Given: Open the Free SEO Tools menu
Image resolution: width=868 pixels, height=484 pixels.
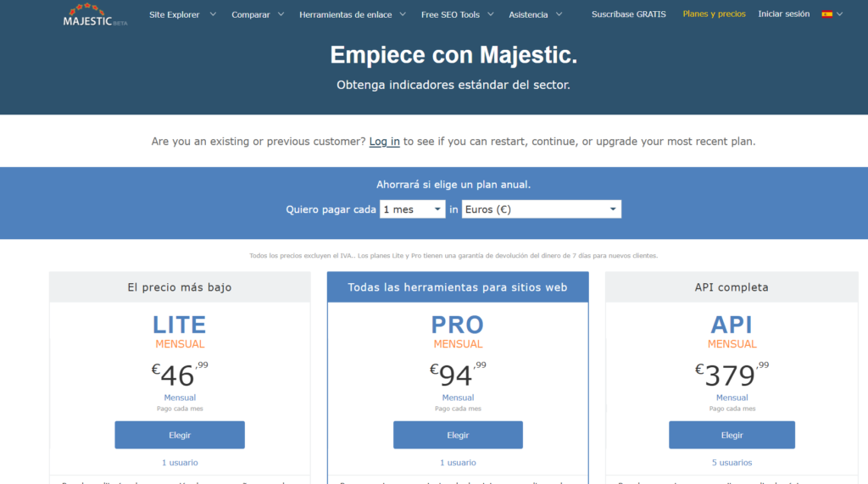Looking at the screenshot, I should [x=450, y=14].
